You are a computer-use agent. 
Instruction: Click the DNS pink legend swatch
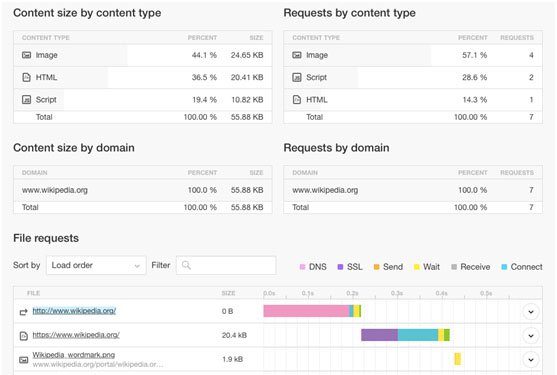(302, 267)
